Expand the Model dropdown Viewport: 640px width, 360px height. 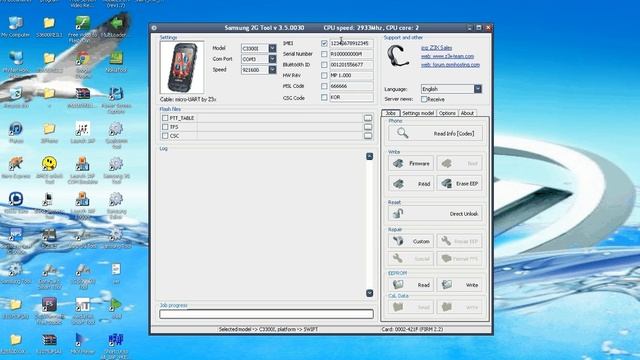272,48
